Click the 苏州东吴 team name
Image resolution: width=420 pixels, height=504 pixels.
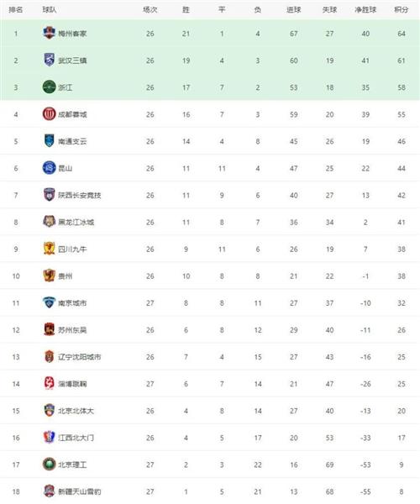(72, 330)
